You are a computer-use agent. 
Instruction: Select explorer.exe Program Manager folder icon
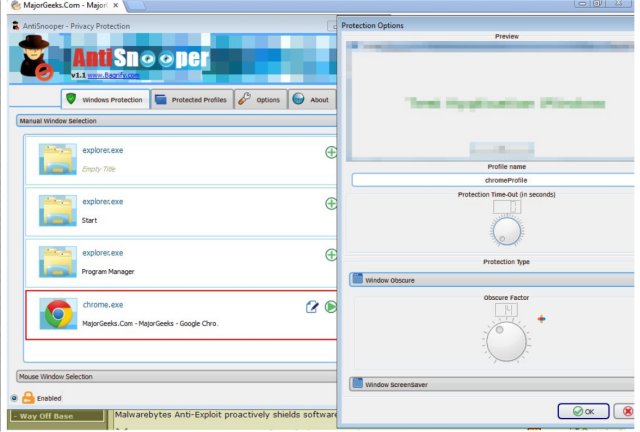pyautogui.click(x=58, y=262)
